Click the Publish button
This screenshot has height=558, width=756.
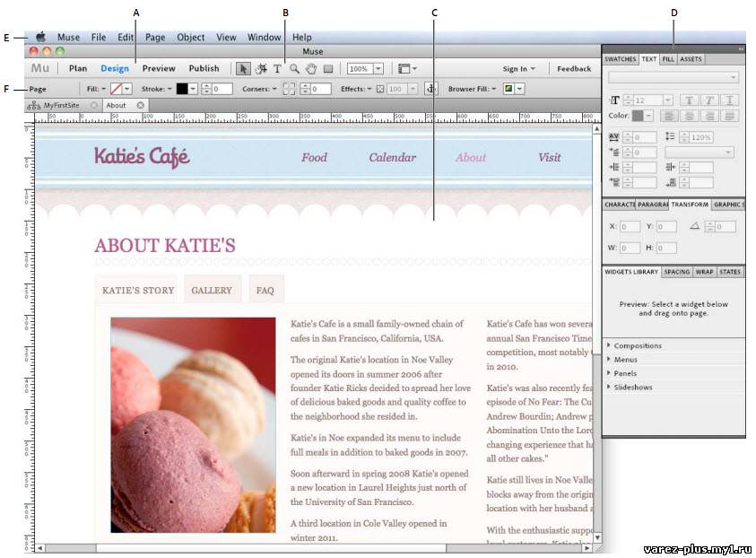(x=204, y=68)
